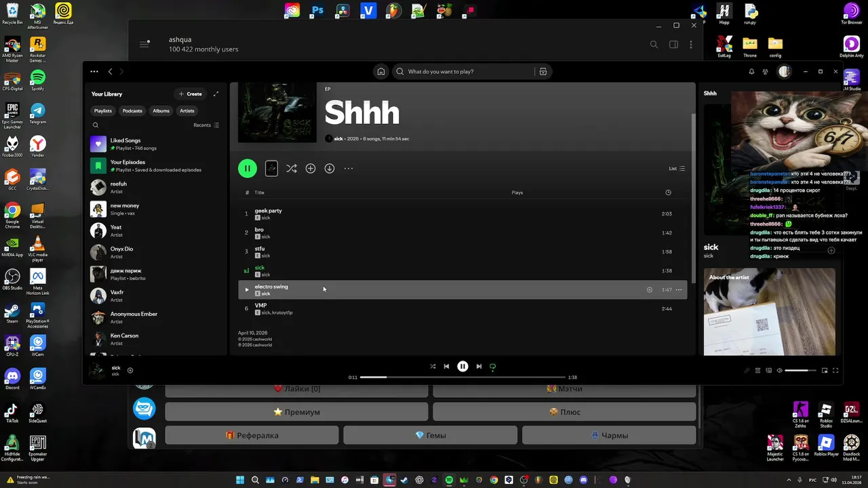Viewport: 868px width, 488px height.
Task: Open the Windows Start menu
Action: click(239, 480)
